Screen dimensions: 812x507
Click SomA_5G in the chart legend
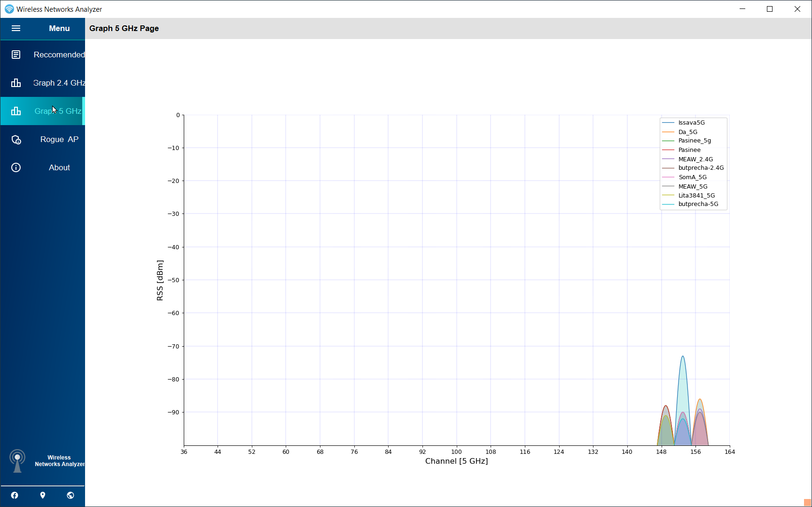point(693,177)
